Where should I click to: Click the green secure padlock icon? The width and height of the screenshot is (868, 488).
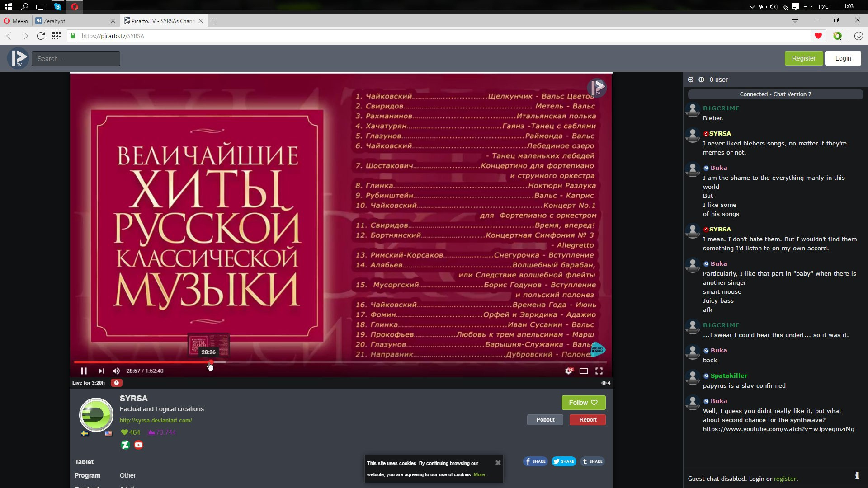click(x=73, y=36)
